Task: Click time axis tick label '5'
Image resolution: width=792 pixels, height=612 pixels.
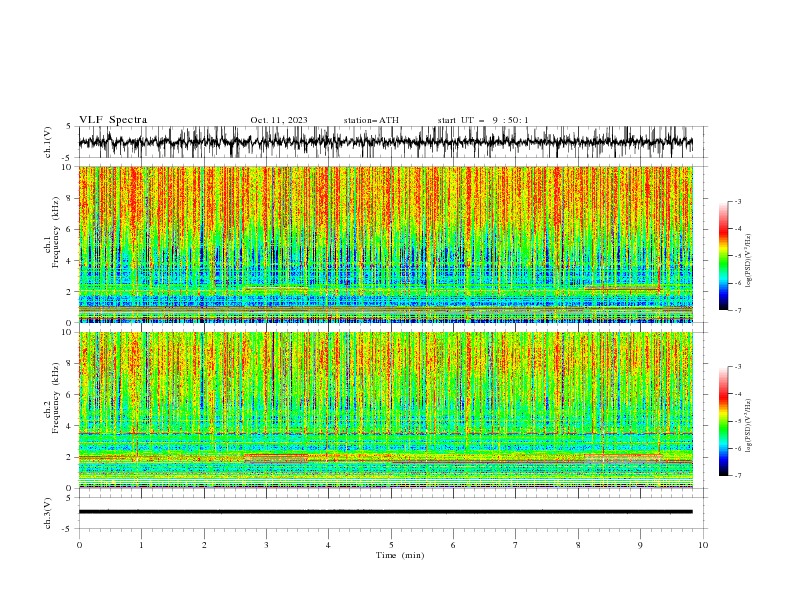Action: tap(391, 545)
